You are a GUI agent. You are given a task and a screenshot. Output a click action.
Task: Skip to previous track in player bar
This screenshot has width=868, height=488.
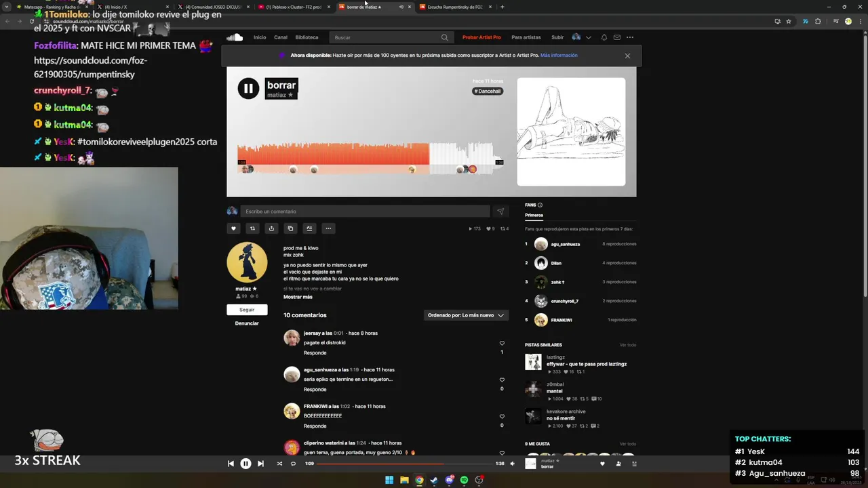tap(231, 464)
